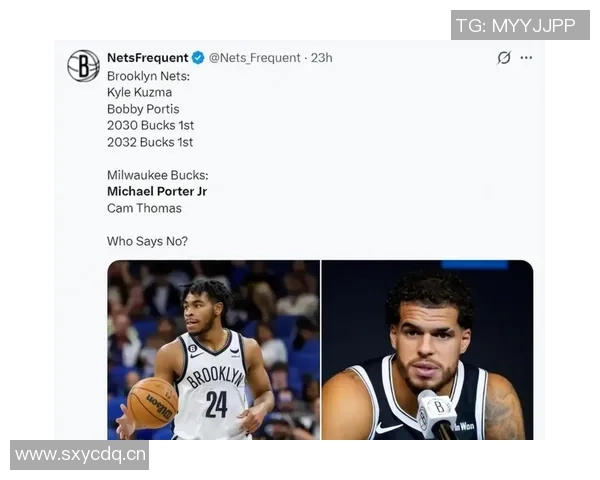Screen dimensions: 600x480
Task: Open the NetsFrequent profile avatar
Action: click(83, 66)
